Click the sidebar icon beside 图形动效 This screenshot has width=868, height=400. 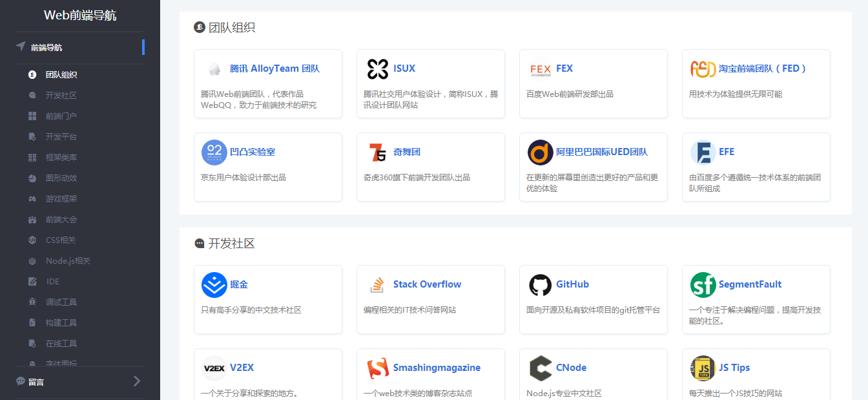(32, 178)
